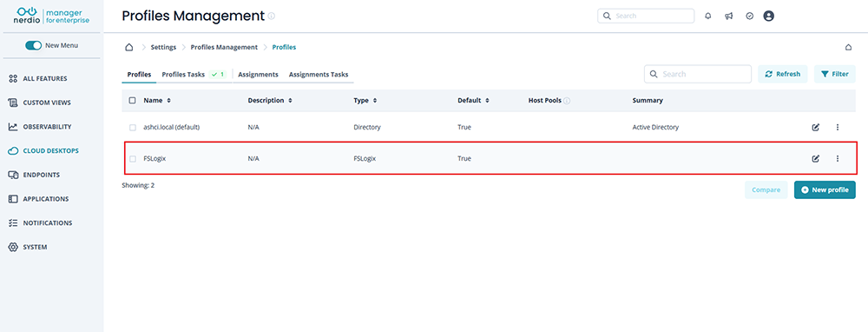Open the notifications bell icon
The image size is (868, 332).
[x=708, y=16]
